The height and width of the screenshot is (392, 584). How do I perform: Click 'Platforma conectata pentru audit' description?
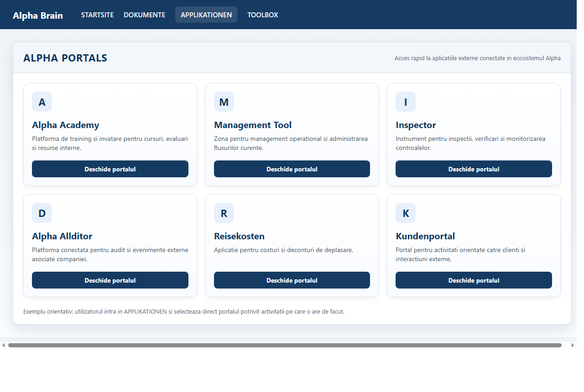[110, 254]
